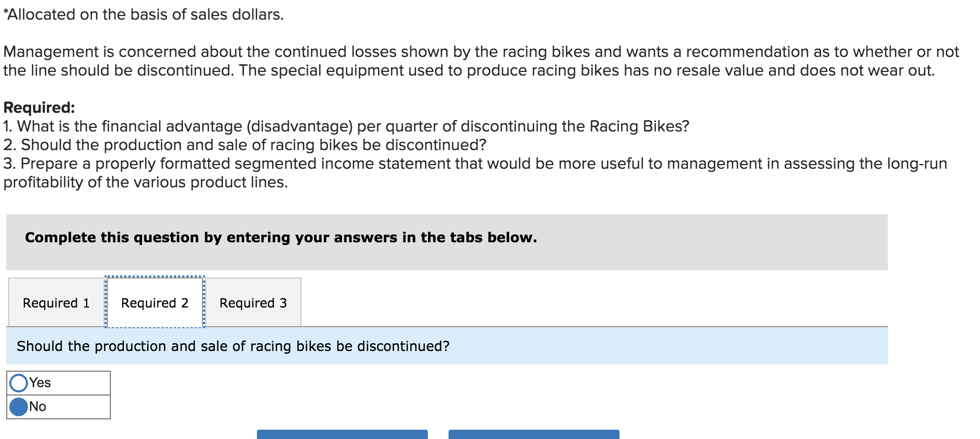This screenshot has height=439, width=980.
Task: Click the left blue button at bottom
Action: 342,434
